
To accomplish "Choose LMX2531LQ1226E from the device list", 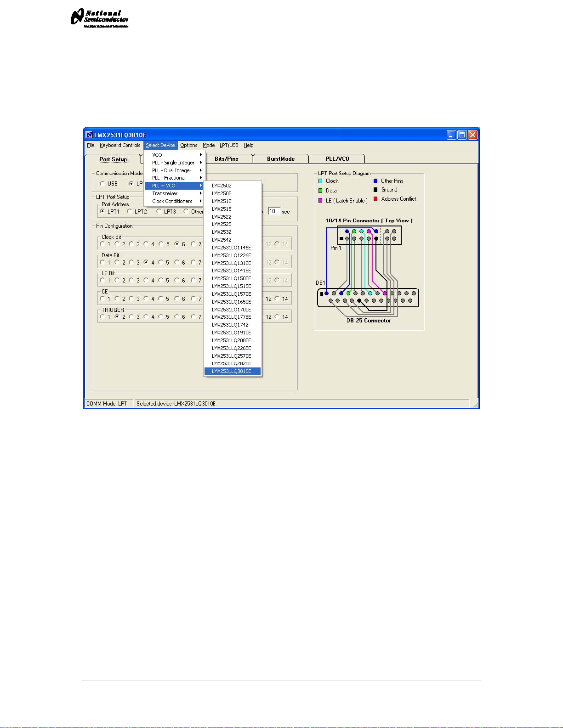I will click(x=233, y=255).
